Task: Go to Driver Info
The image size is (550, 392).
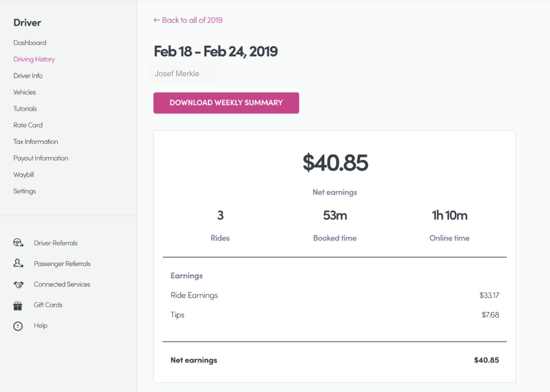Action: [x=28, y=76]
